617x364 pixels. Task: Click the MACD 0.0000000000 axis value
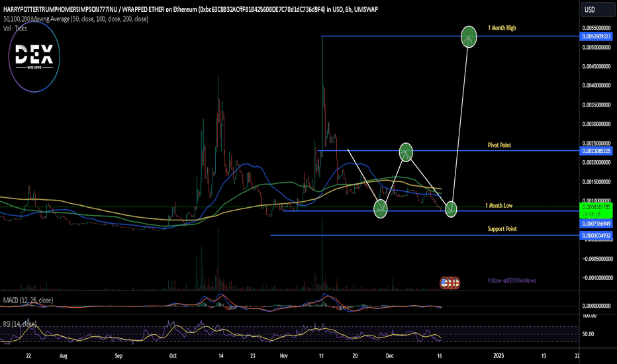(x=596, y=306)
